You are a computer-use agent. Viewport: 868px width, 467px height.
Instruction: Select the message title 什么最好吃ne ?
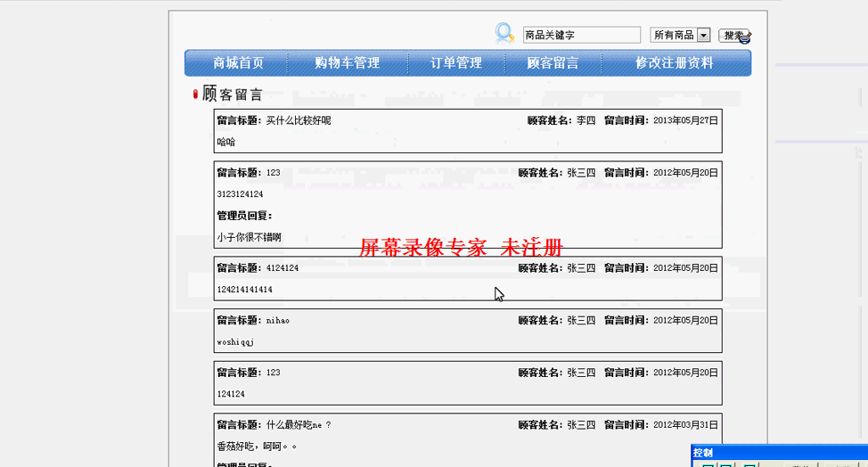click(x=299, y=425)
